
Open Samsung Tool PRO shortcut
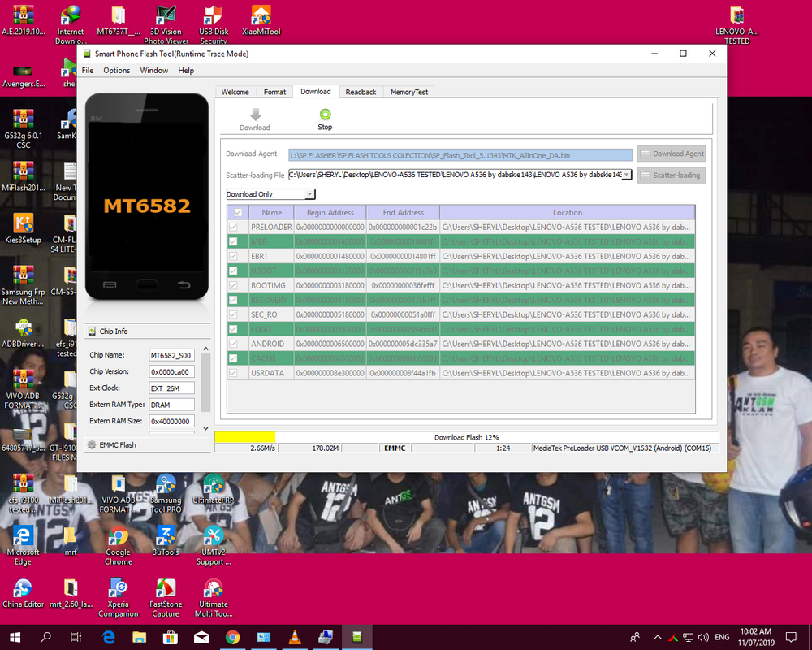pyautogui.click(x=166, y=493)
